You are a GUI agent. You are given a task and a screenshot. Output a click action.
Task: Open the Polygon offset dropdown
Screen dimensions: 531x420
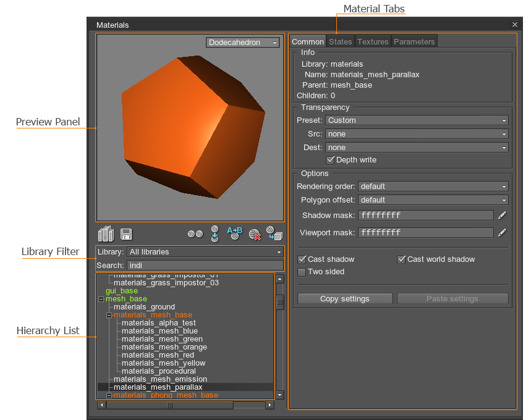coord(433,200)
